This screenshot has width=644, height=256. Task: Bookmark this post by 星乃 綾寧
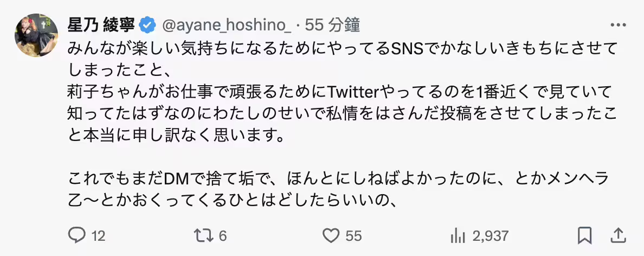pyautogui.click(x=584, y=235)
